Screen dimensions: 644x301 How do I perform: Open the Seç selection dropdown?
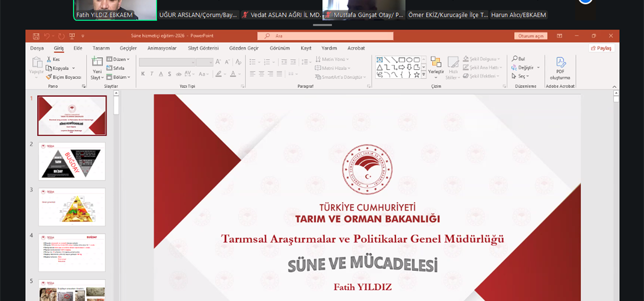click(520, 76)
